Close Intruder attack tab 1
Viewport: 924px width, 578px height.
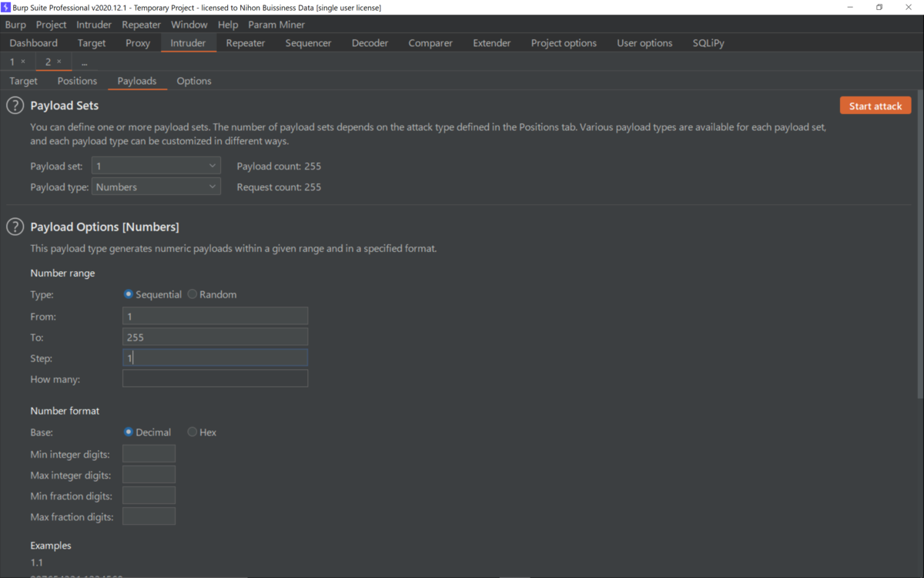point(23,62)
